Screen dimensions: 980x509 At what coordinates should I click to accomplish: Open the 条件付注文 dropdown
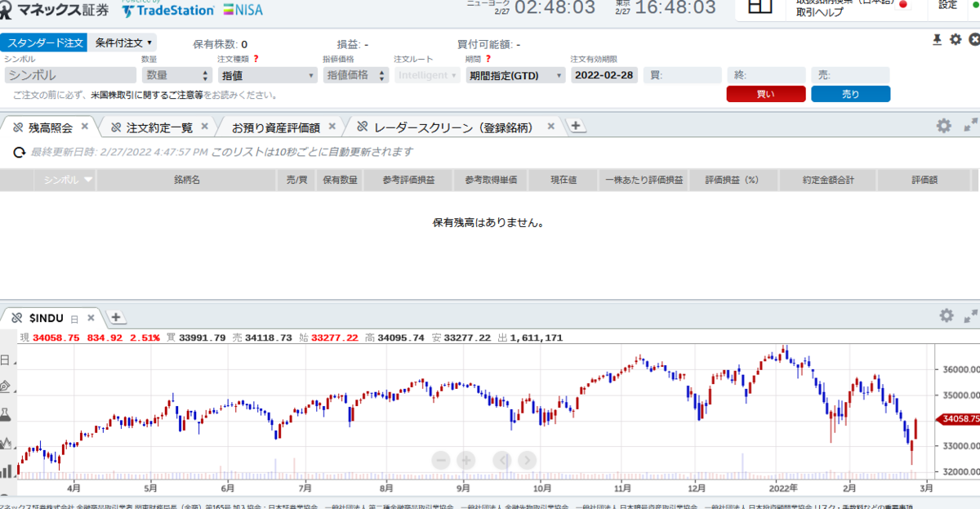tap(122, 42)
